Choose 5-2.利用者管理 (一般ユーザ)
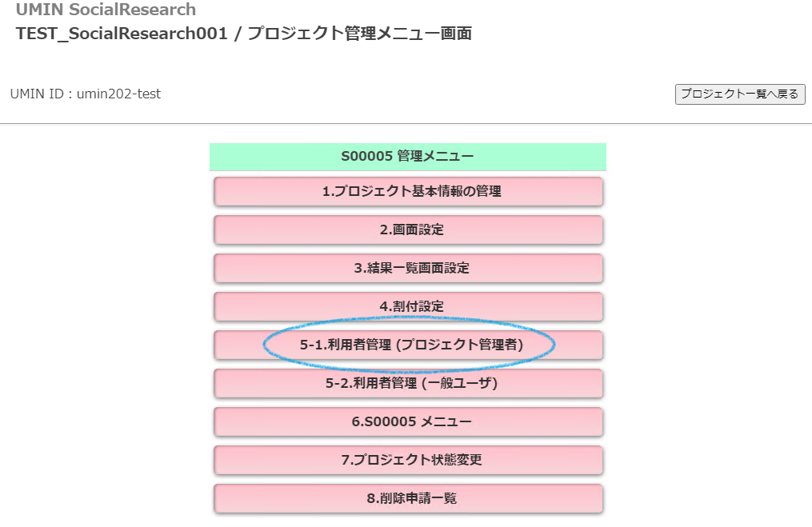This screenshot has height=527, width=812. [x=408, y=384]
